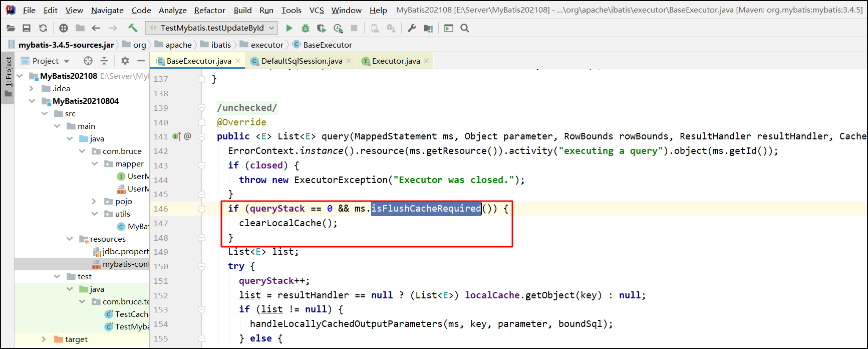Open the VCS menu
The height and width of the screenshot is (349, 868).
317,10
